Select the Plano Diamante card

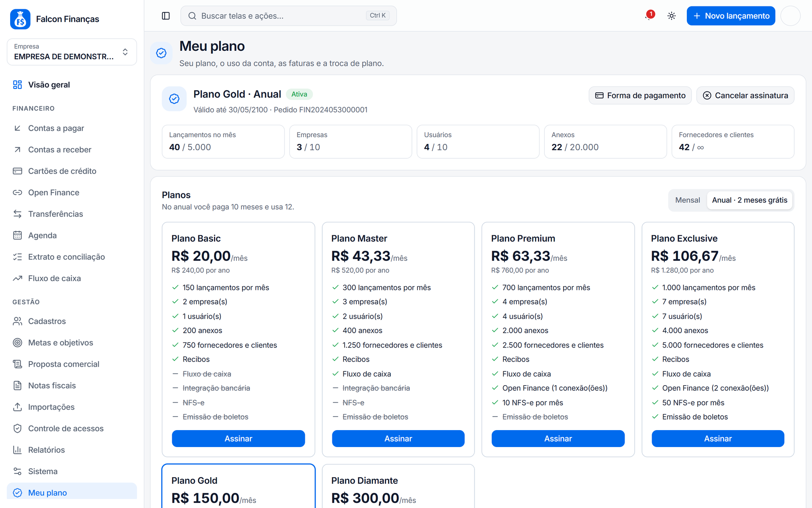[x=398, y=486]
